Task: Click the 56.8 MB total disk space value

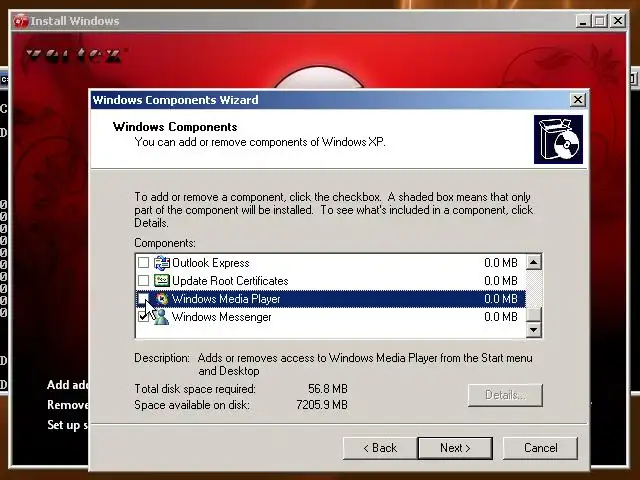Action: pyautogui.click(x=328, y=389)
